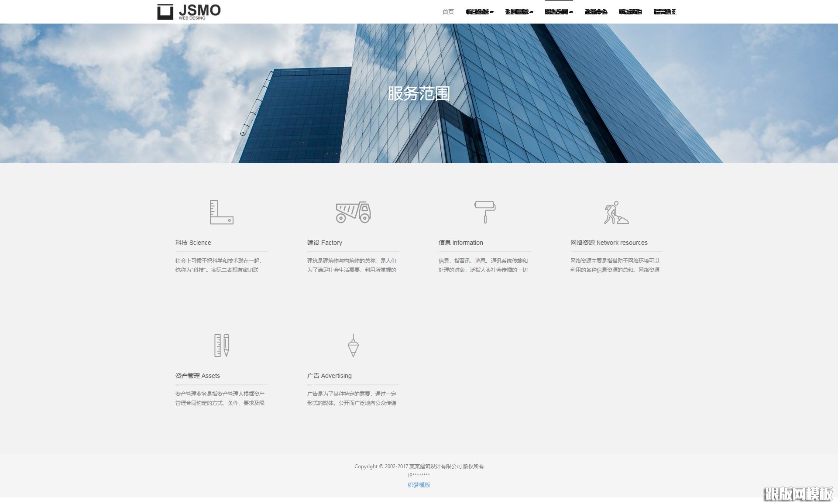The width and height of the screenshot is (838, 504).
Task: Click the dump truck icon above 建设 Factory
Action: 353,212
